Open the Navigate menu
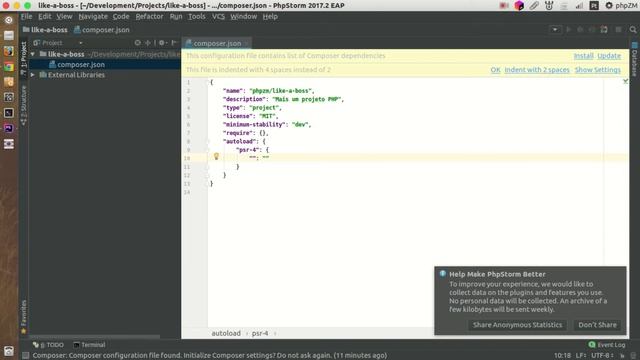The width and height of the screenshot is (640, 360). [93, 16]
